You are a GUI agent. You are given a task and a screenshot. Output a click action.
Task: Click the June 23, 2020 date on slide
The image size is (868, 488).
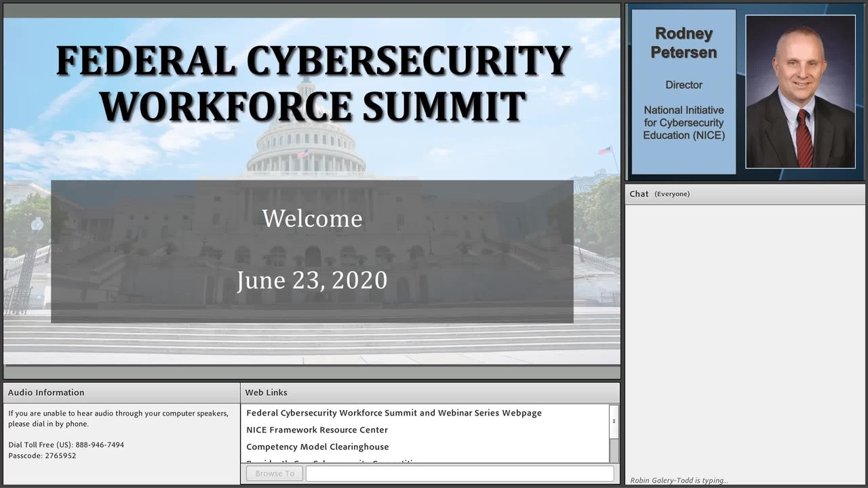[x=312, y=280]
